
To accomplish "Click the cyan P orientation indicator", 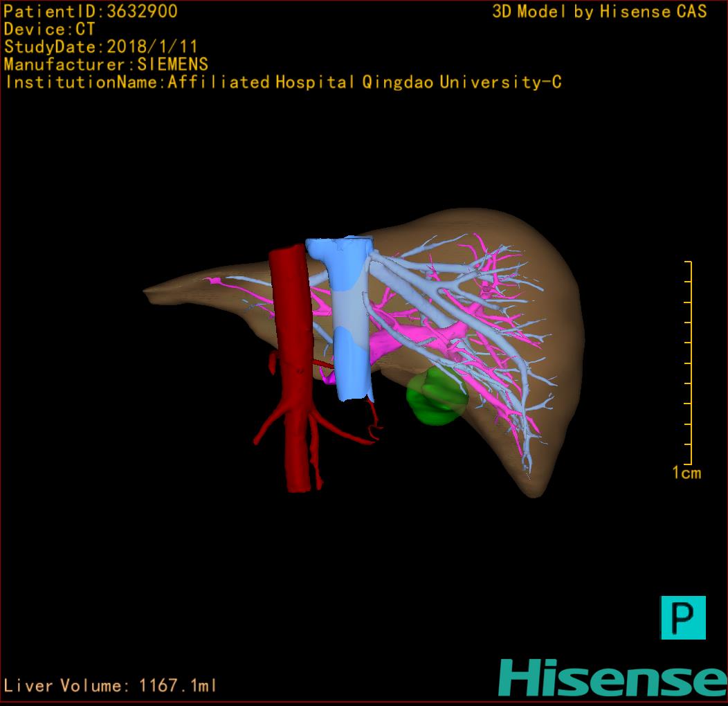I will (683, 617).
